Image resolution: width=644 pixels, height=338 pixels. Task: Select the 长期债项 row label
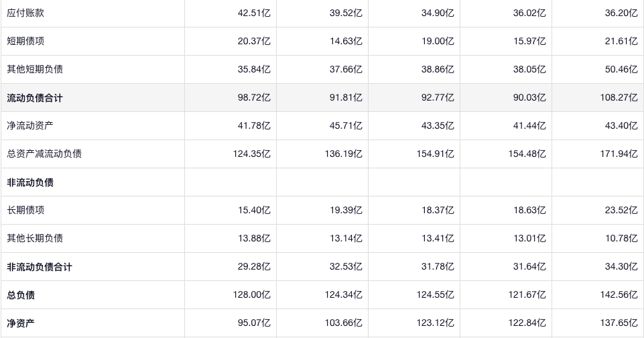click(25, 210)
